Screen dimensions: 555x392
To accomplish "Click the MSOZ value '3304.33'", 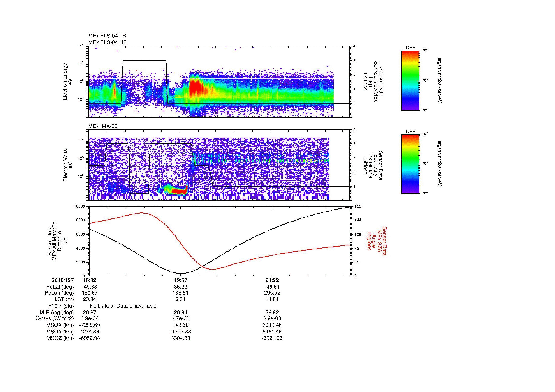I will point(181,338).
